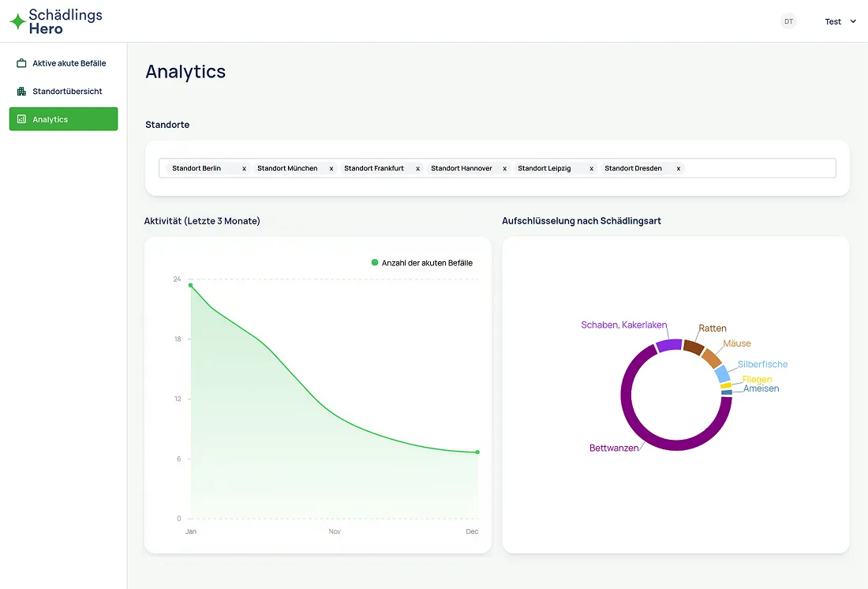The height and width of the screenshot is (589, 868).
Task: Click the Aktivität (Letzte 3 Monate) heading
Action: 202,220
